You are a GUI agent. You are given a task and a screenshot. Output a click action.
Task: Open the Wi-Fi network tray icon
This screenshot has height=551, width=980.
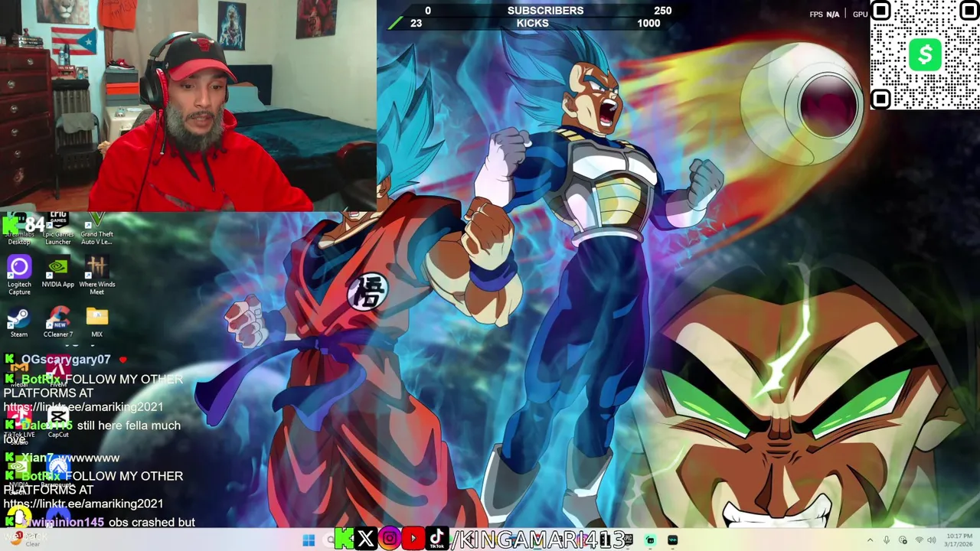[919, 540]
